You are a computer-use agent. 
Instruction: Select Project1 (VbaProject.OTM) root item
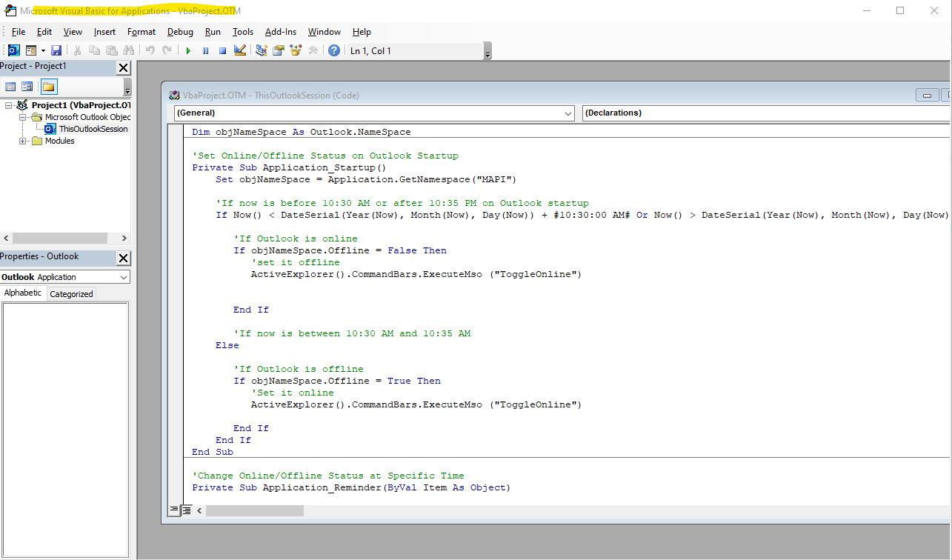(x=81, y=105)
